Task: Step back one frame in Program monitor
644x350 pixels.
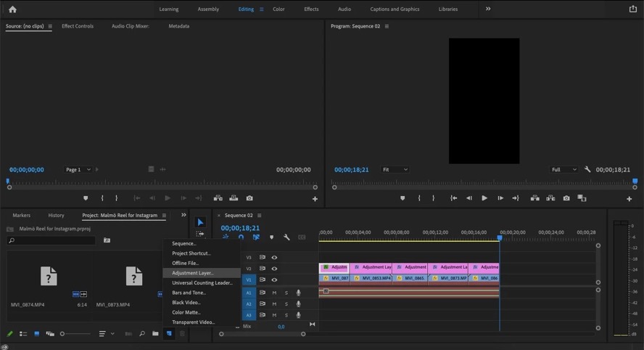Action: (x=468, y=198)
